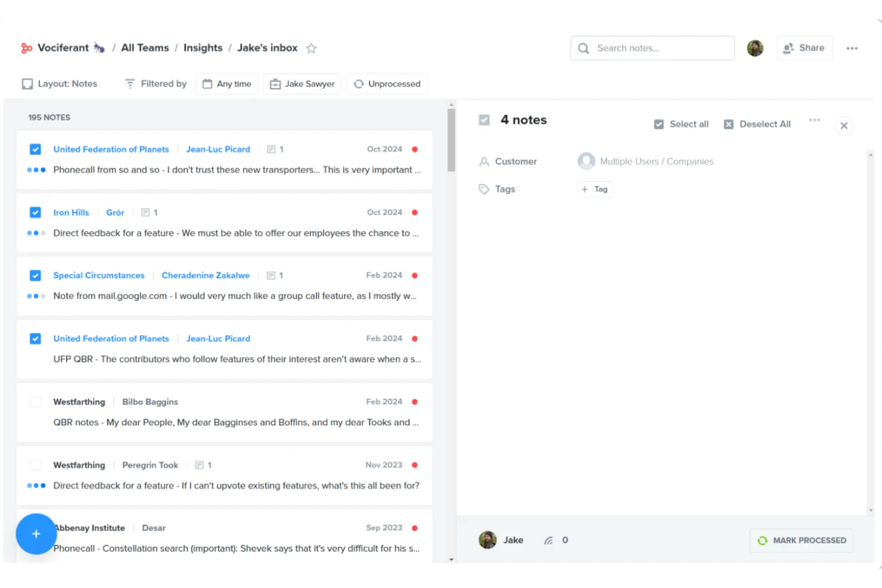The image size is (882, 588).
Task: Click the Multiple Users avatar icon
Action: coord(586,161)
